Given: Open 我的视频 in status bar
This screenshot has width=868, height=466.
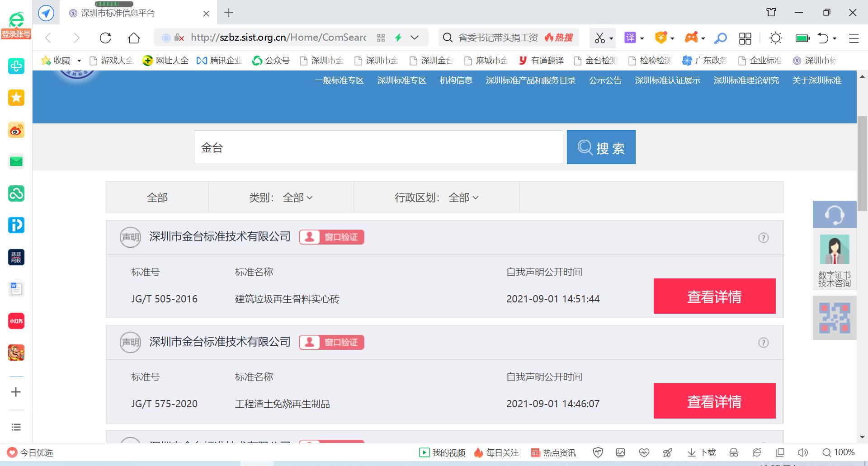Looking at the screenshot, I should tap(442, 452).
